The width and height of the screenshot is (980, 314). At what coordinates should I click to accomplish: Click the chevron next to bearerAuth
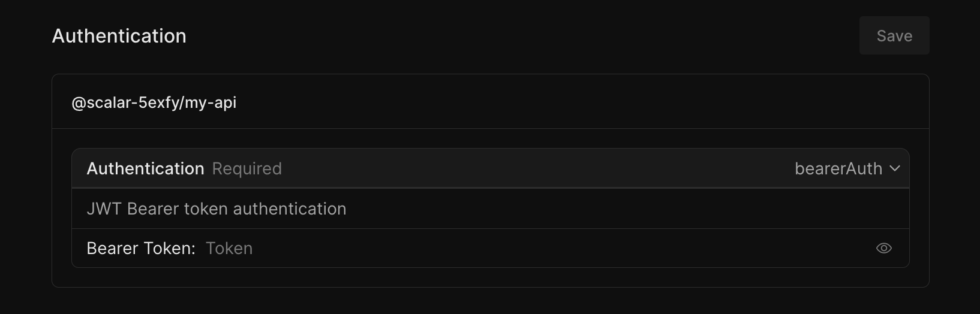[895, 169]
